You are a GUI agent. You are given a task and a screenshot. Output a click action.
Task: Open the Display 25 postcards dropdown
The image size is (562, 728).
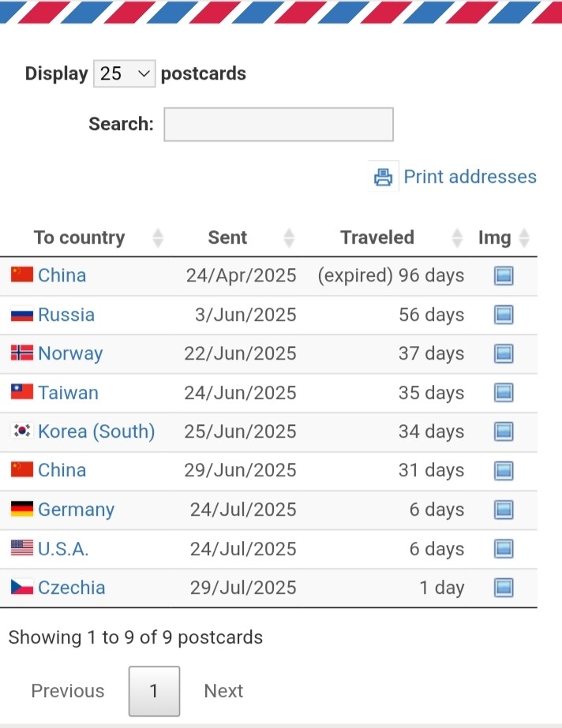pos(125,73)
